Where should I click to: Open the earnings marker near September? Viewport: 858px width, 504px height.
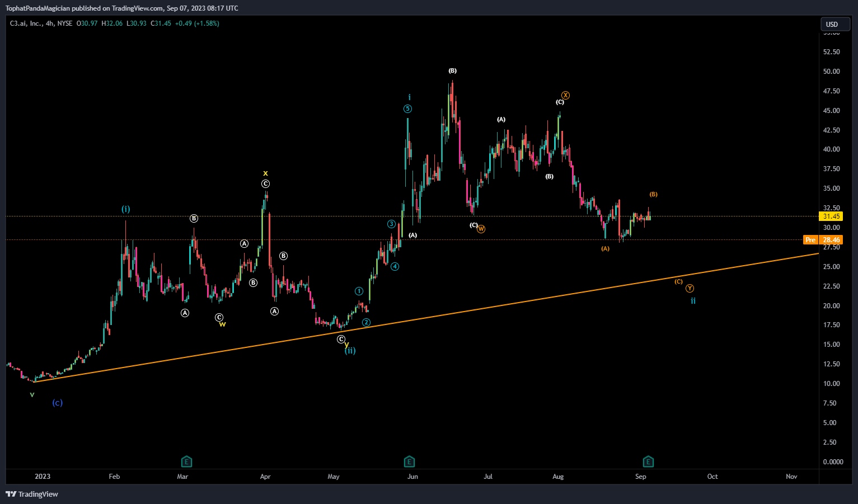tap(648, 461)
